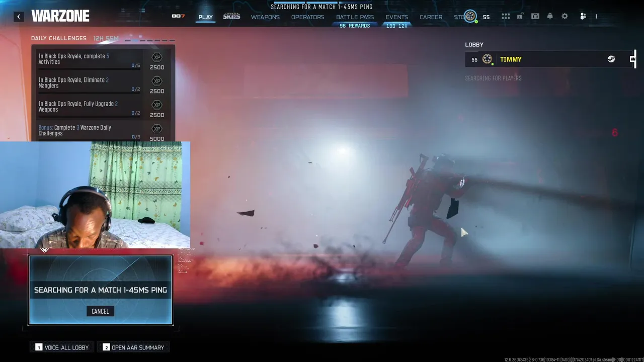Viewport: 644px width, 362px height.
Task: Select the complete 5 Activities challenge
Action: (103, 59)
